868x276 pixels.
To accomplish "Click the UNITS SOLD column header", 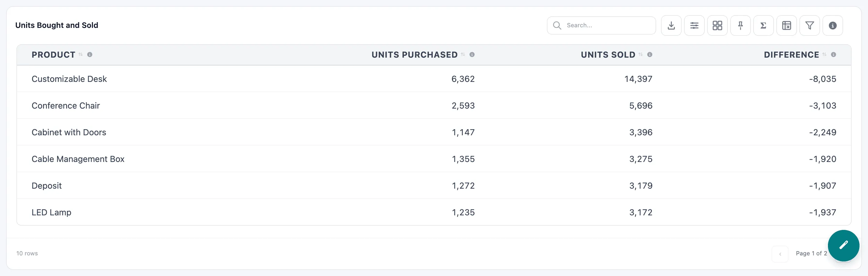I will (x=608, y=55).
